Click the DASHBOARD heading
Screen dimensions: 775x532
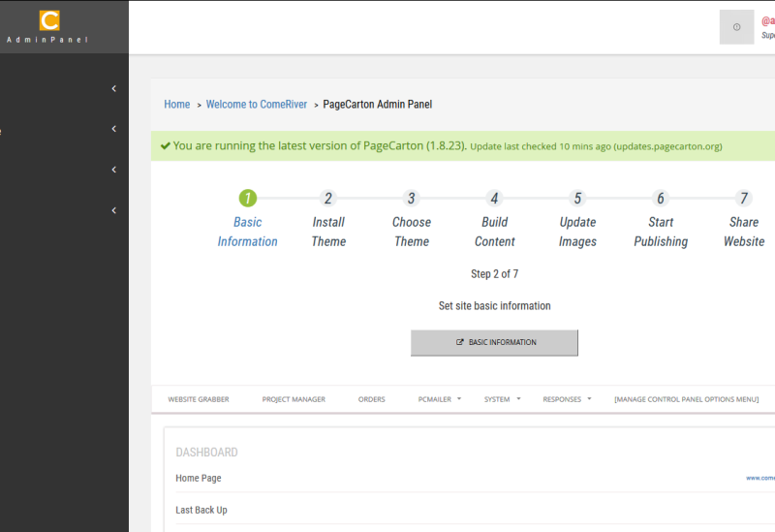(x=206, y=453)
